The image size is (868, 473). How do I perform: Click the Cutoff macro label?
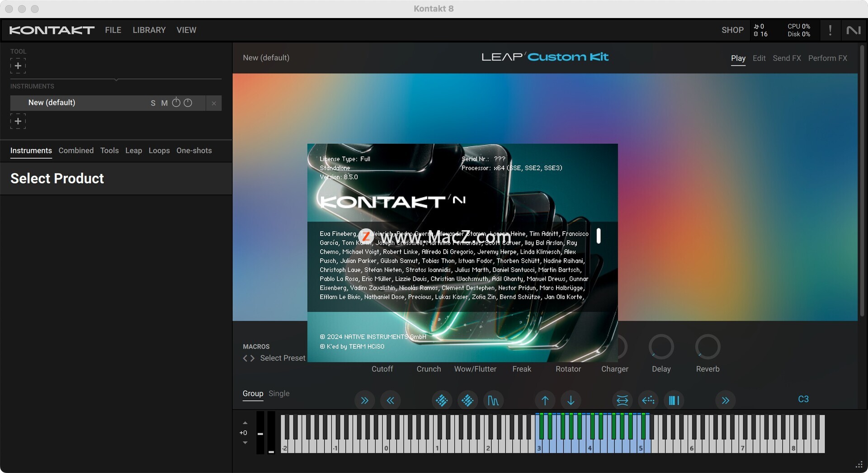coord(382,369)
